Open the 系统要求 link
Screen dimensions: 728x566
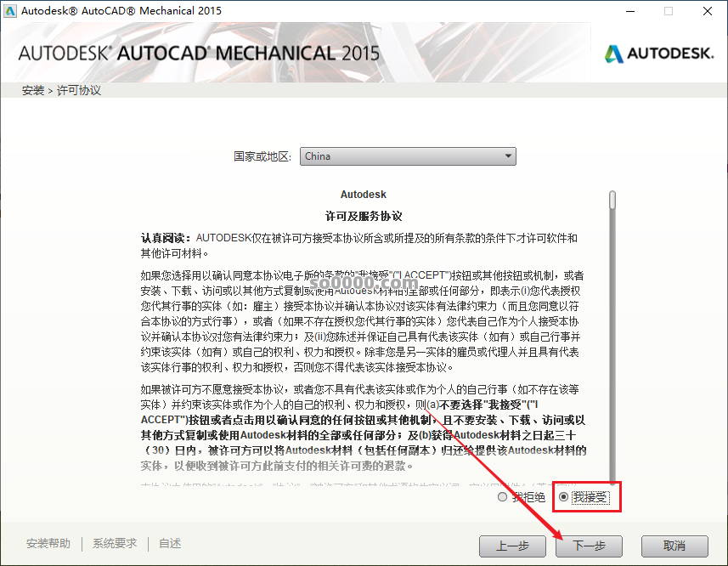click(x=114, y=542)
